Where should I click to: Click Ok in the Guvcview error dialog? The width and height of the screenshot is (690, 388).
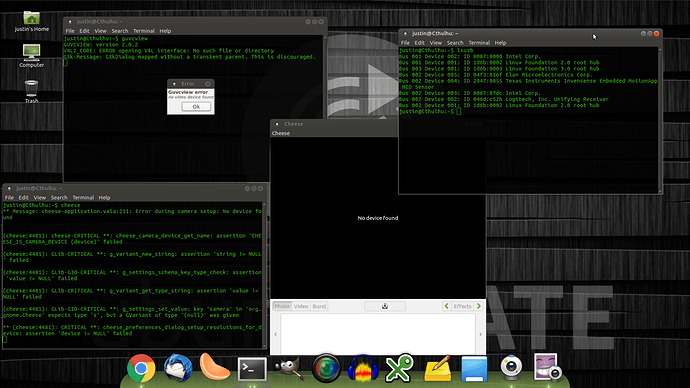tap(196, 106)
